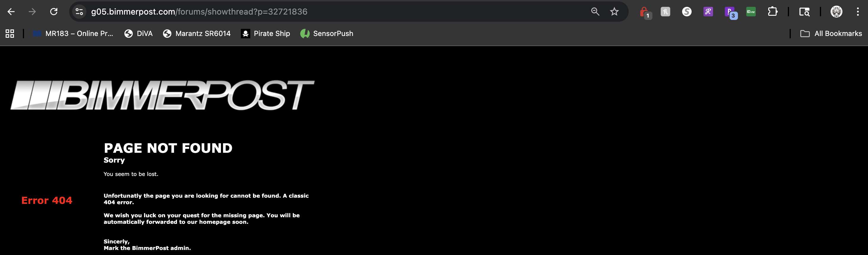Click the URL address bar text
The width and height of the screenshot is (868, 255).
[199, 12]
